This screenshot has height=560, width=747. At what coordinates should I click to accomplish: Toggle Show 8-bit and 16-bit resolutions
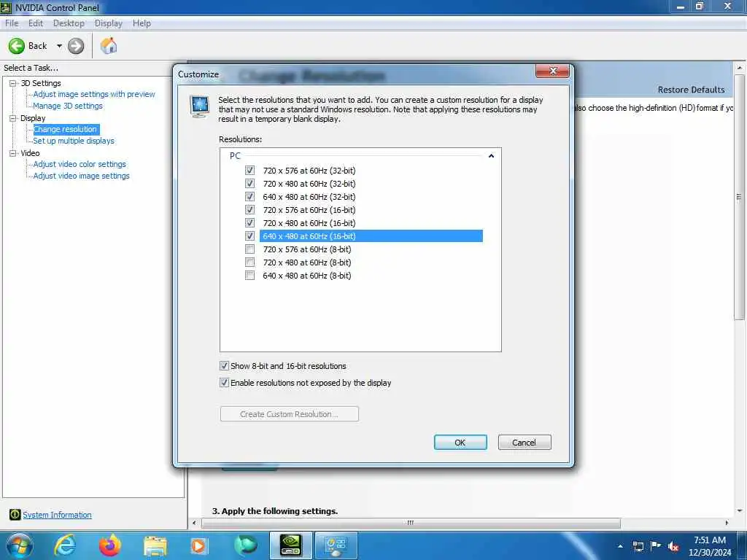pos(224,366)
